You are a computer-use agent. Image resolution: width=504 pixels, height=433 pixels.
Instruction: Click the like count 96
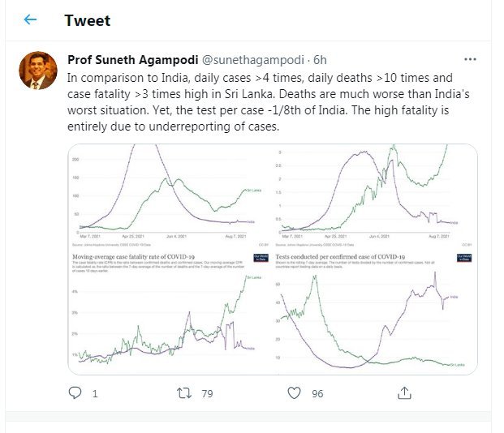coord(317,394)
